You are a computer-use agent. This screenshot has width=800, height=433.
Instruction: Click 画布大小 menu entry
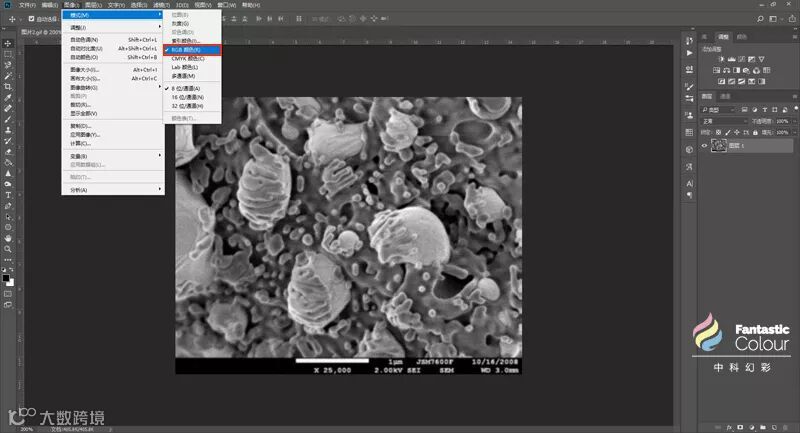point(85,78)
